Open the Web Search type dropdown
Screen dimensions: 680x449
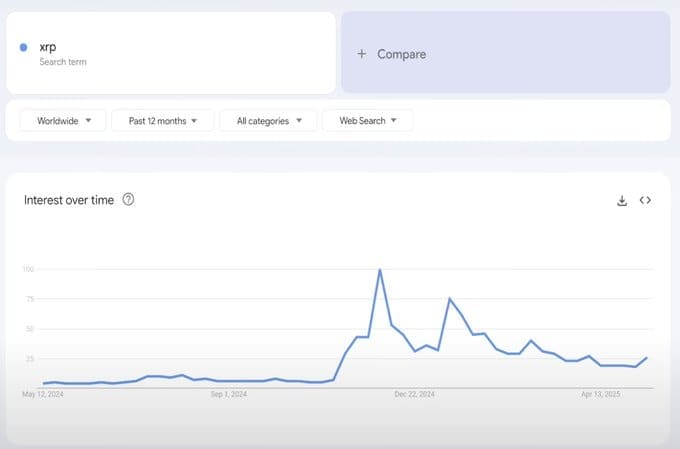pos(368,120)
